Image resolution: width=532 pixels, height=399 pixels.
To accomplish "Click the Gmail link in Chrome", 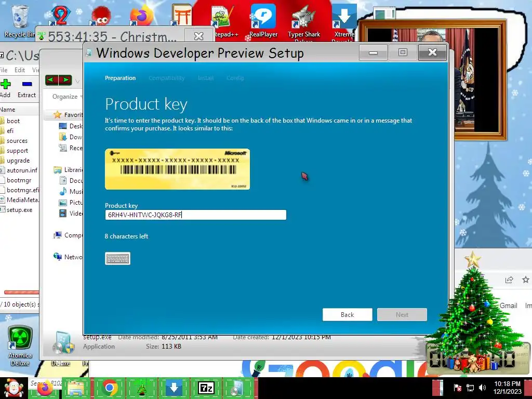I will (x=508, y=305).
